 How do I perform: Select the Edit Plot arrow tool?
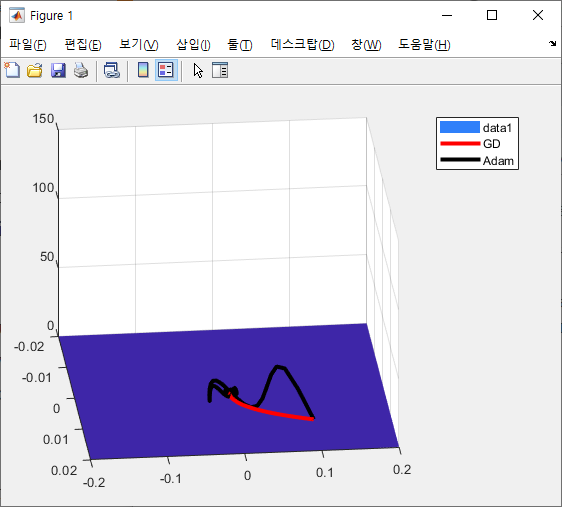(x=198, y=70)
